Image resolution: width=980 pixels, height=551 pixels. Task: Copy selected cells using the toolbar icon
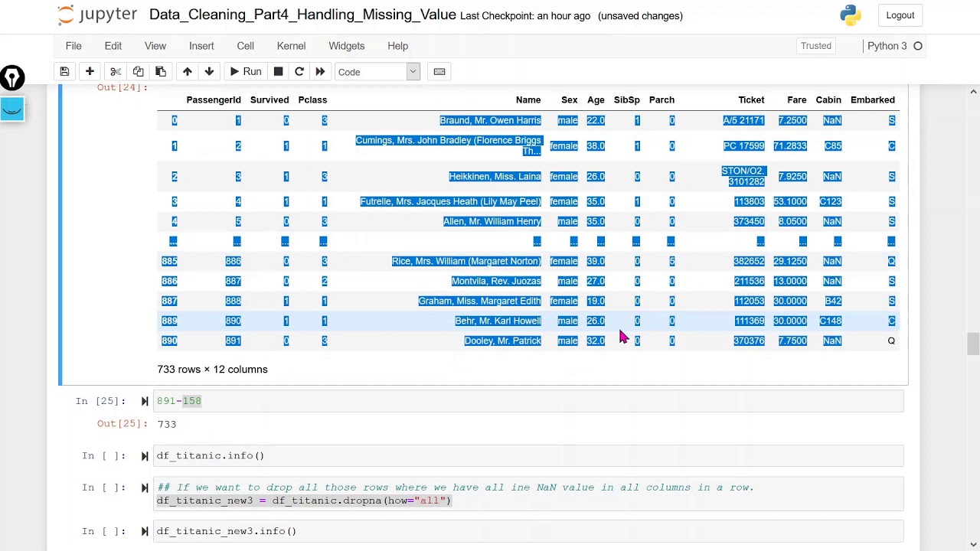pos(138,72)
